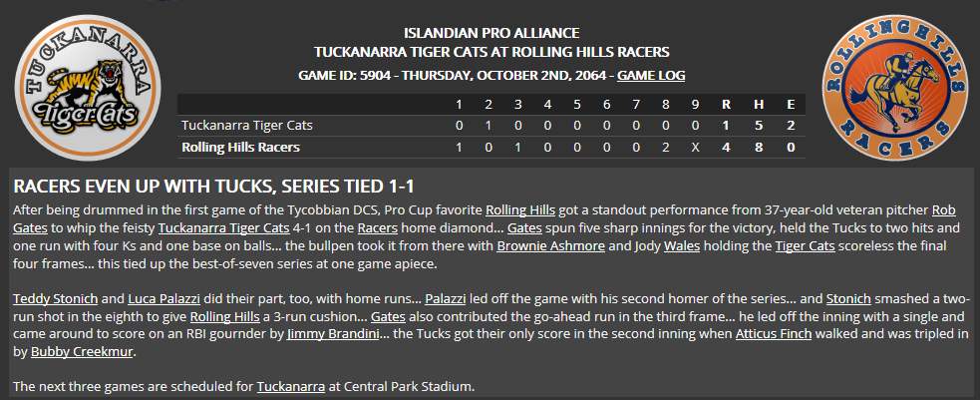Viewport: 980px width, 400px height.
Task: Click Stonich link before 'smashed a two-run shot'
Action: (x=848, y=298)
